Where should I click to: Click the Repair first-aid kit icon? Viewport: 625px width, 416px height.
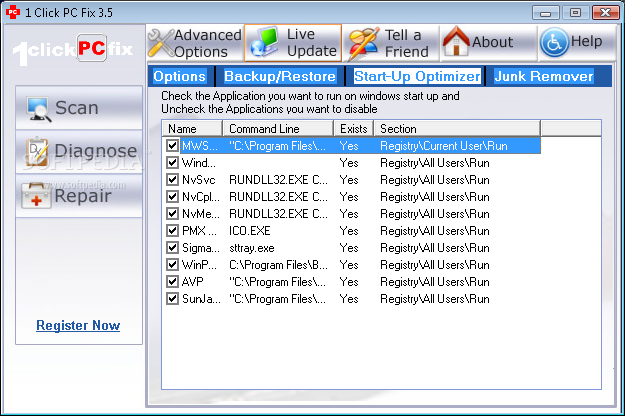coord(36,196)
